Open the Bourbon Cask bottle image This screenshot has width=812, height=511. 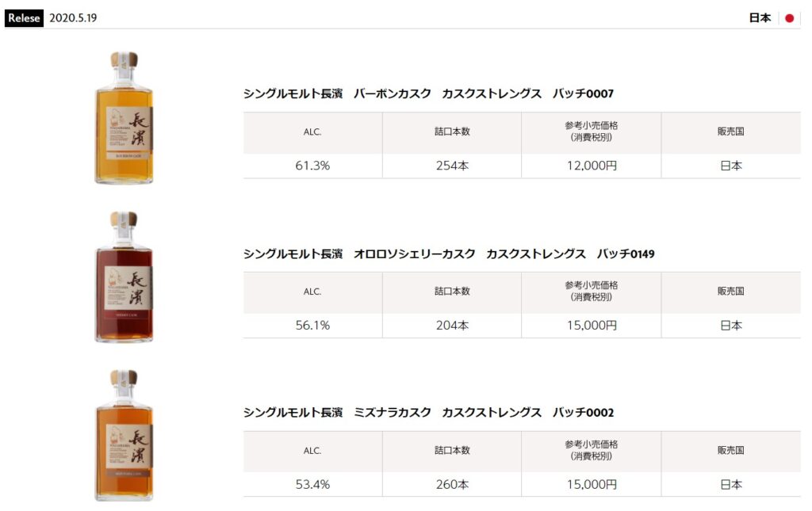[x=124, y=118]
